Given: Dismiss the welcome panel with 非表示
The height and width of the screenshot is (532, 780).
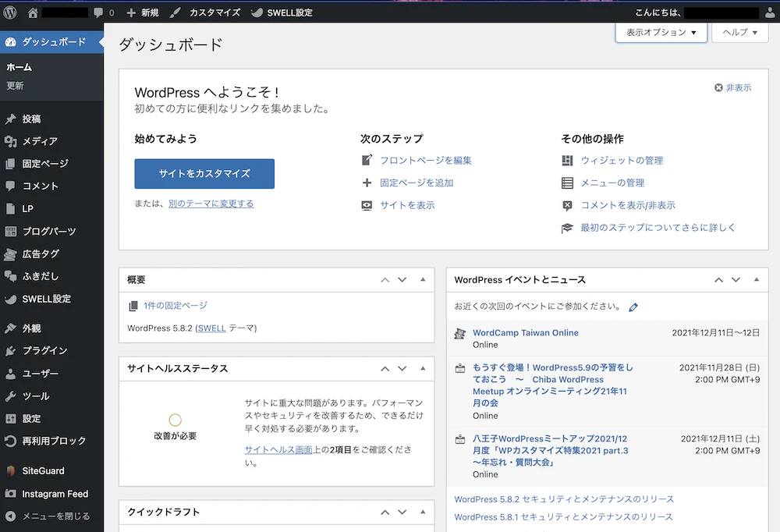Looking at the screenshot, I should pyautogui.click(x=732, y=87).
